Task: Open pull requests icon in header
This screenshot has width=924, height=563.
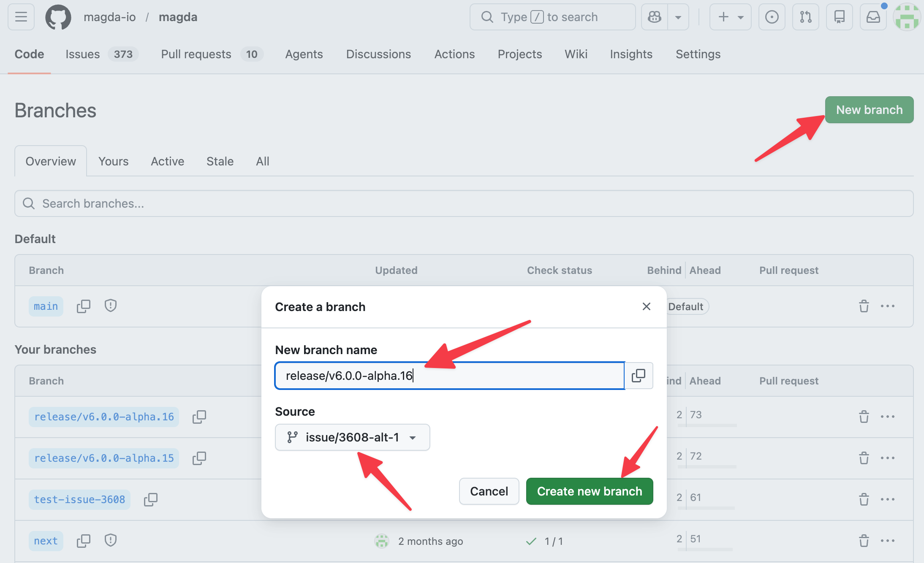Action: point(806,17)
